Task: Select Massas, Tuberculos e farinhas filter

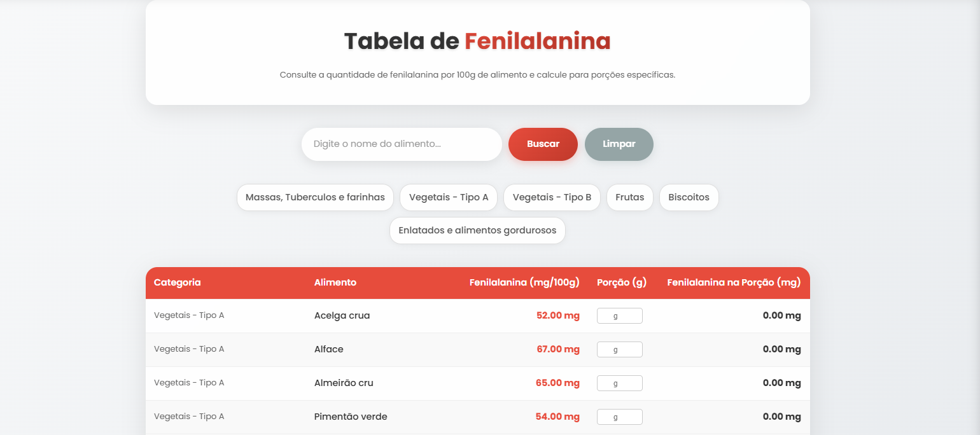Action: point(314,197)
